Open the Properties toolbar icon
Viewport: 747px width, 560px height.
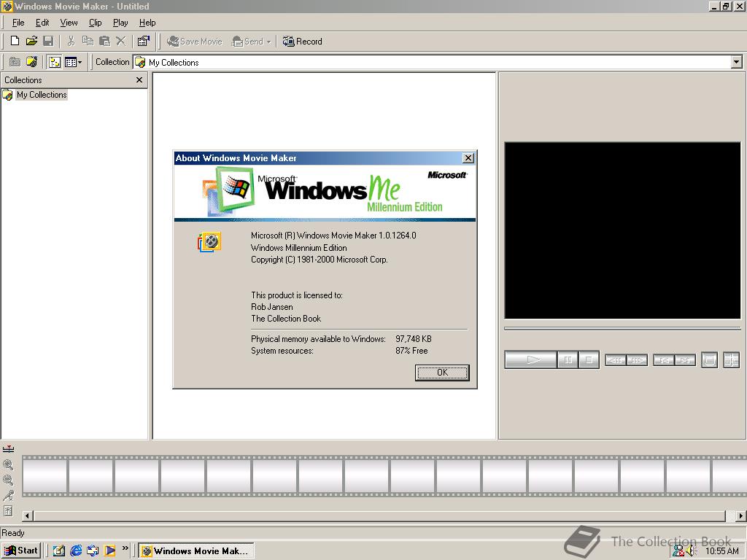(143, 41)
